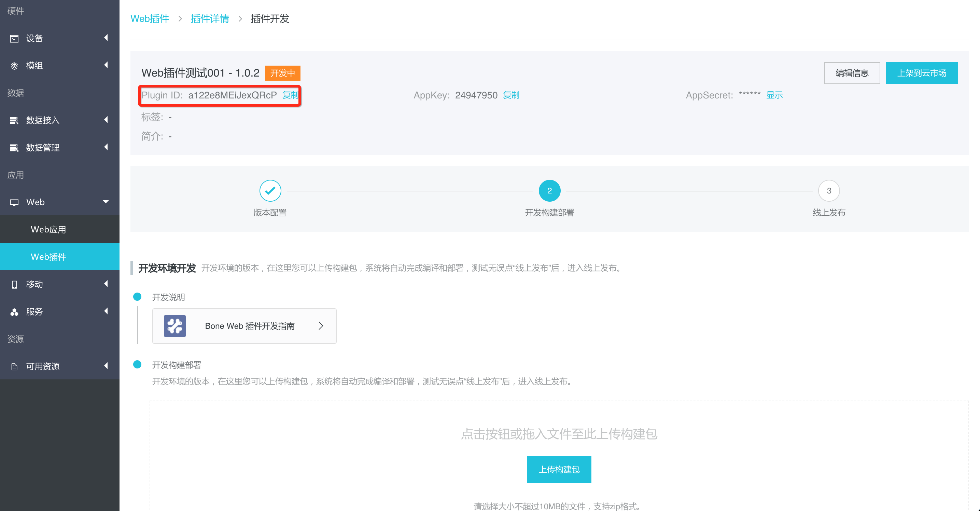Click the 开发构建部署 timeline dot
Image resolution: width=980 pixels, height=512 pixels.
click(x=137, y=365)
